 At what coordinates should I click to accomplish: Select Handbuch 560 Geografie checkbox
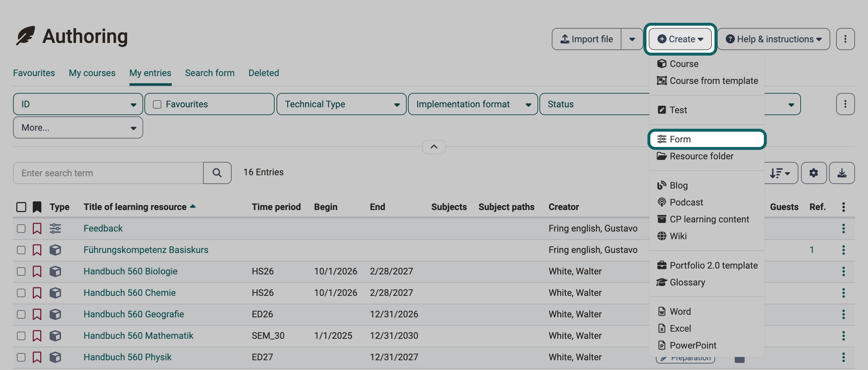(21, 314)
